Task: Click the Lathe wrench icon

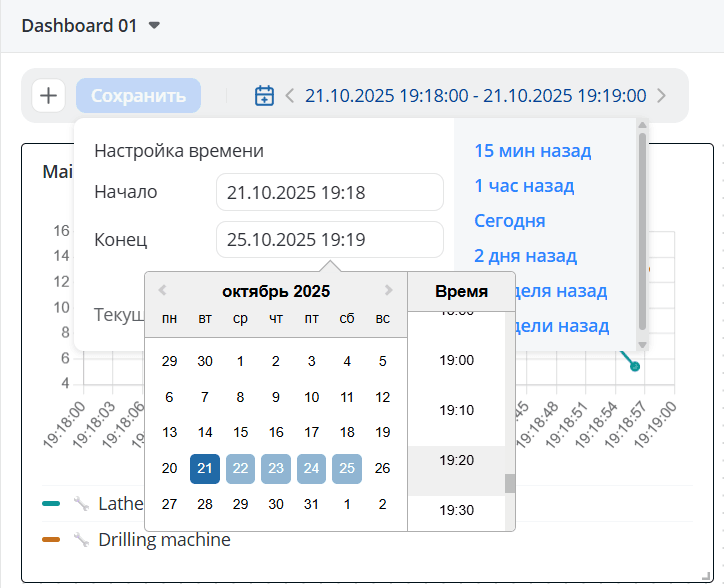Action: click(x=81, y=504)
